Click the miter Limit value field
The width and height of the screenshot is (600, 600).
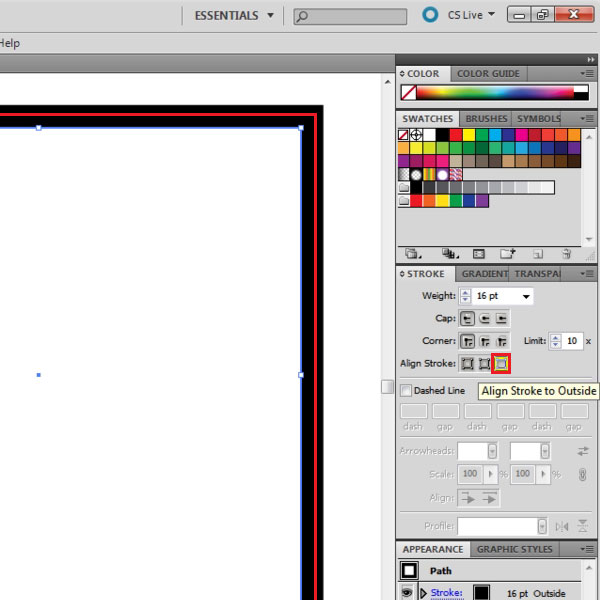pyautogui.click(x=572, y=341)
